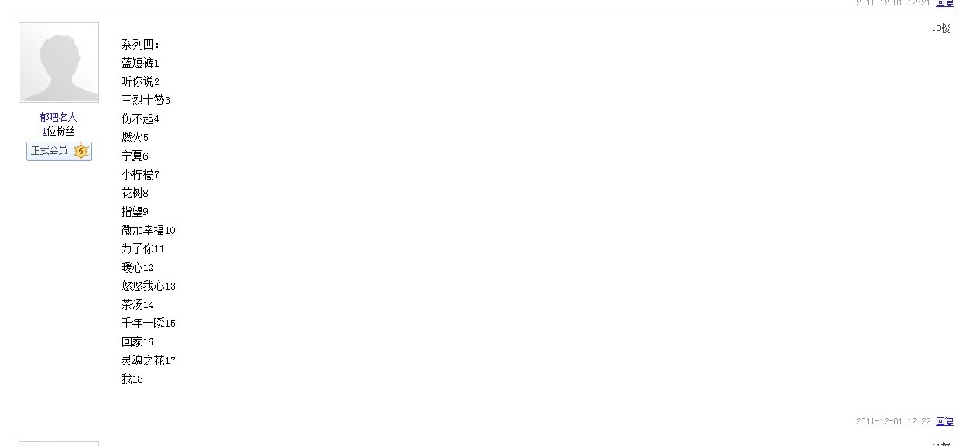
Task: Click the 10楼 floor number label
Action: (x=941, y=28)
